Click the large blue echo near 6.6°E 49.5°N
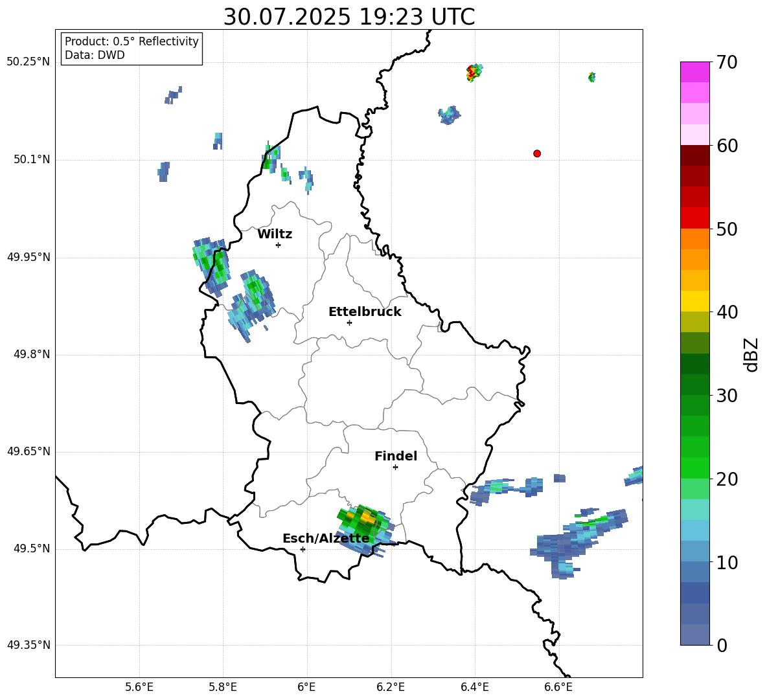The width and height of the screenshot is (767, 700). 578,543
